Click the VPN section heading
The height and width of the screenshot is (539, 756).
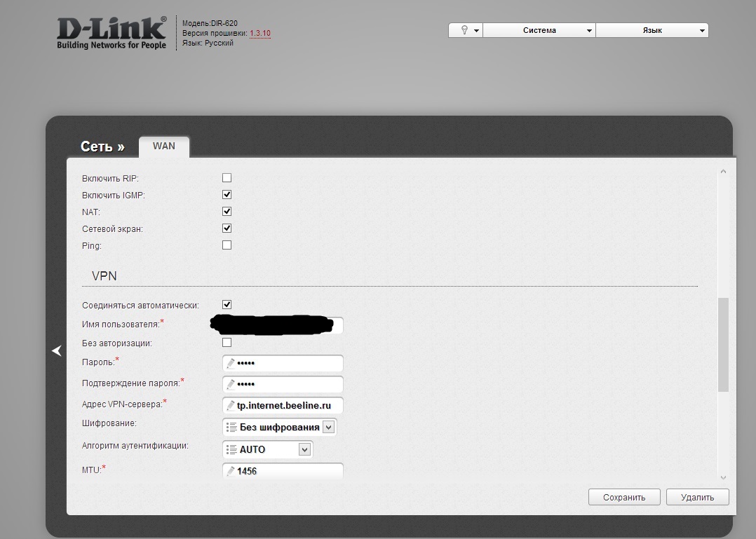click(104, 276)
